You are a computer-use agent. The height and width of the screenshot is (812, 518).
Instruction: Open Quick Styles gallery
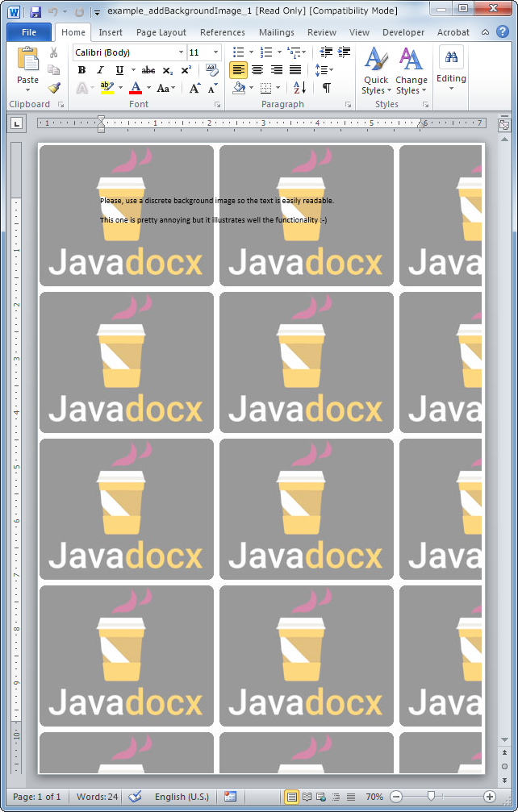375,71
